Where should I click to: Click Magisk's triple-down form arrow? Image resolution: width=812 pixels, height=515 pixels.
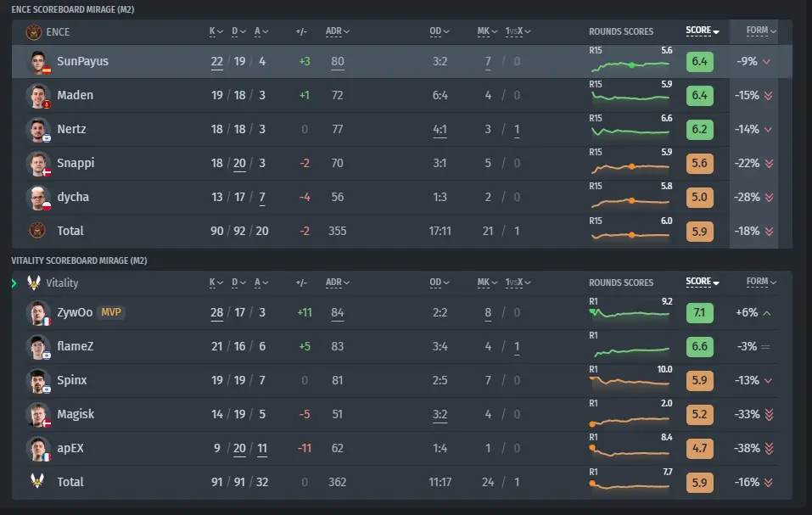769,415
